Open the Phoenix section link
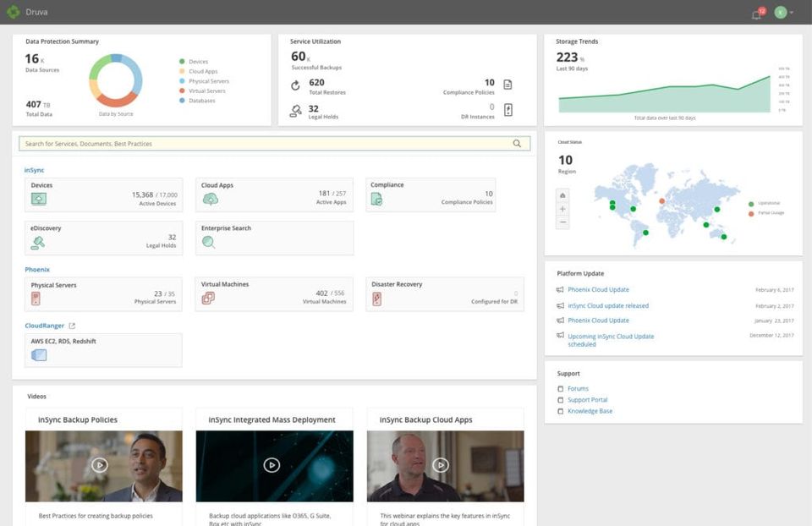 [x=37, y=269]
